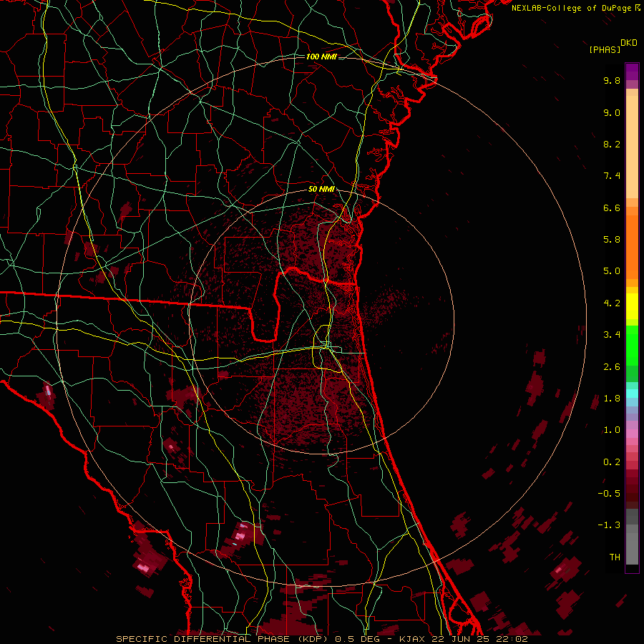This screenshot has height=644, width=644.
Task: Pick the 7.4 scale label
Action: click(612, 176)
